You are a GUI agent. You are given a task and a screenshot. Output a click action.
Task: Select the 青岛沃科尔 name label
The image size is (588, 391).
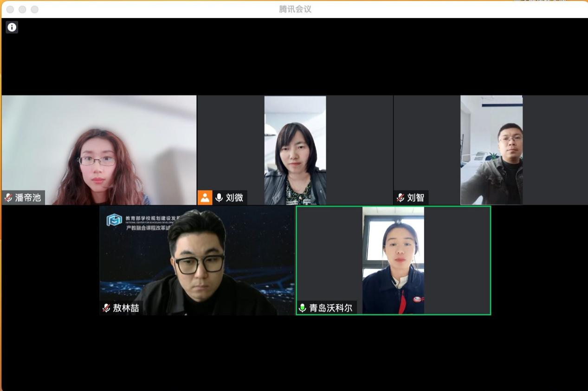coord(330,308)
